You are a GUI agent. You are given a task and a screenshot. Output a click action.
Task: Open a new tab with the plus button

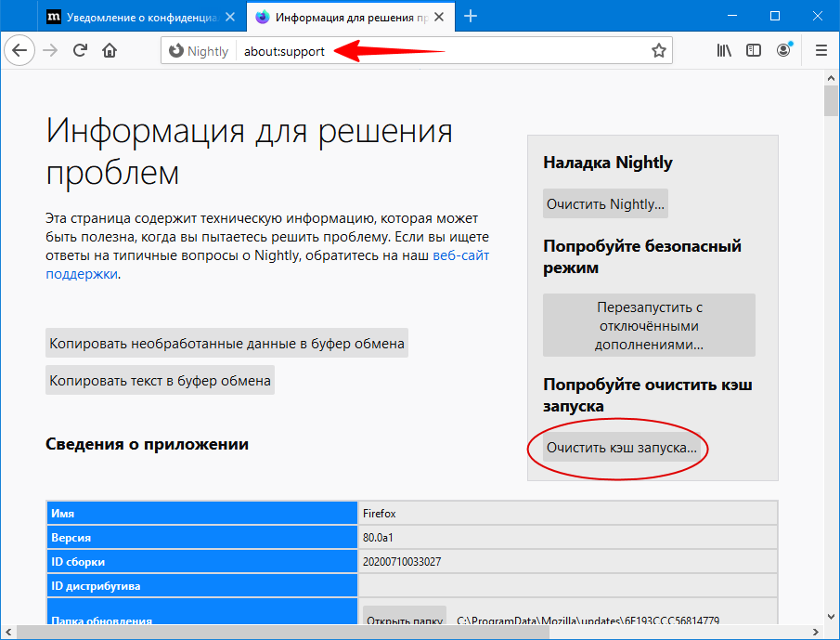[471, 17]
